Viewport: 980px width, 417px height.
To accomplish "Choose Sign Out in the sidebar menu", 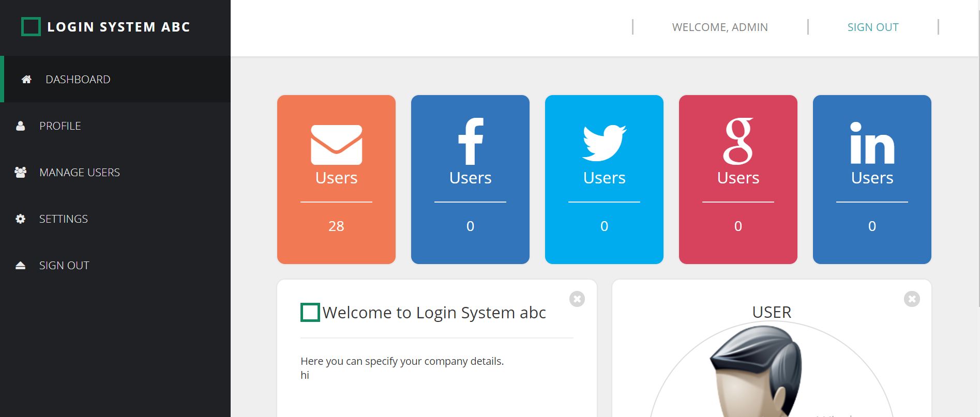I will point(115,265).
